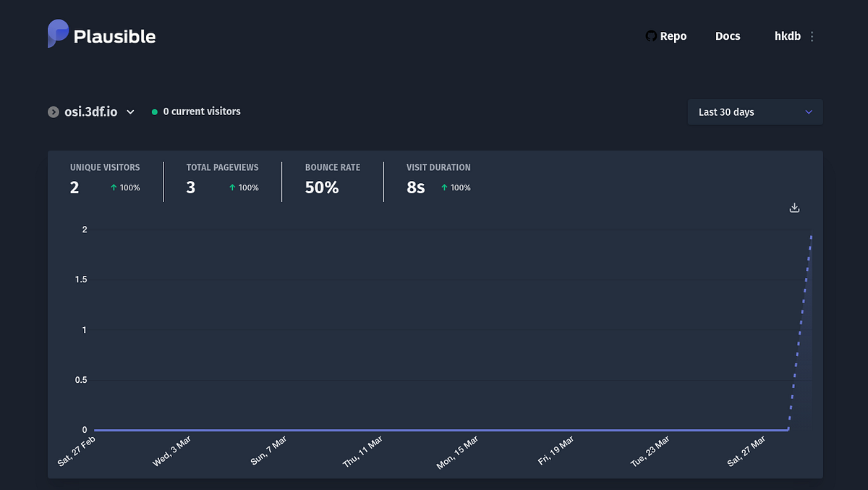Click the hkdb account menu item
Viewport: 868px width, 490px height.
point(787,35)
